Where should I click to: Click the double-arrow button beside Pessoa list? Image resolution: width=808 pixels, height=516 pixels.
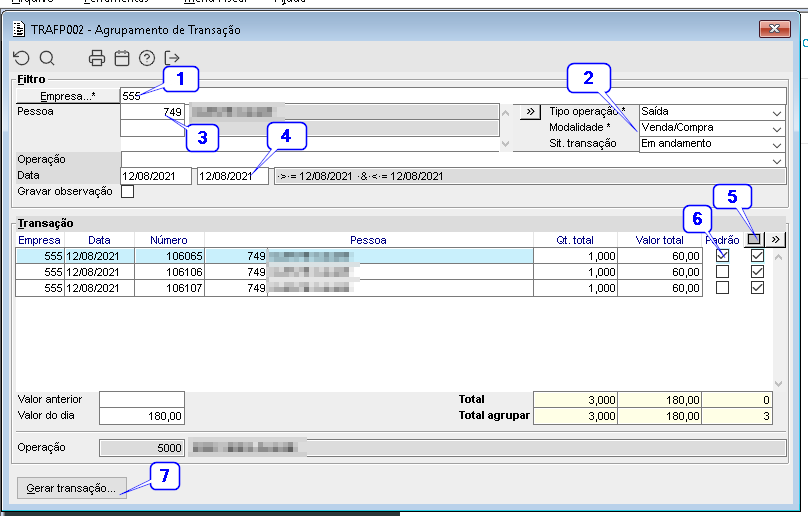(530, 112)
